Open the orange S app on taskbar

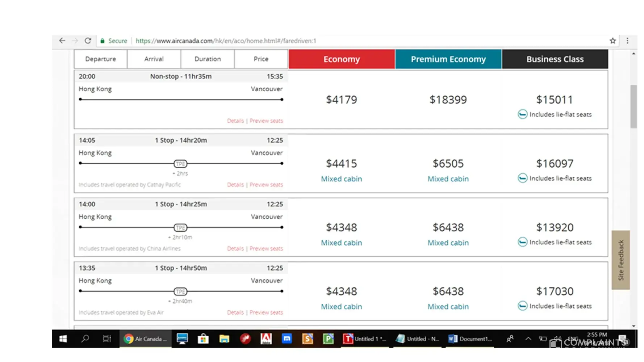308,339
